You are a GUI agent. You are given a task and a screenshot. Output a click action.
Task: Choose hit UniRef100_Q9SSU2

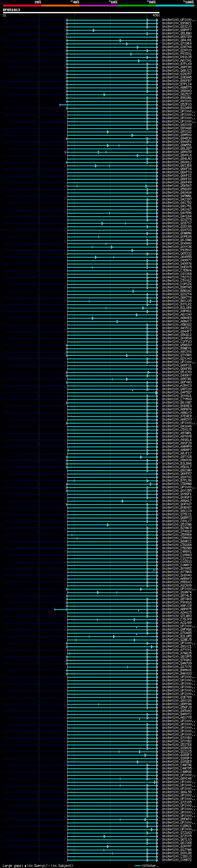click(176, 132)
